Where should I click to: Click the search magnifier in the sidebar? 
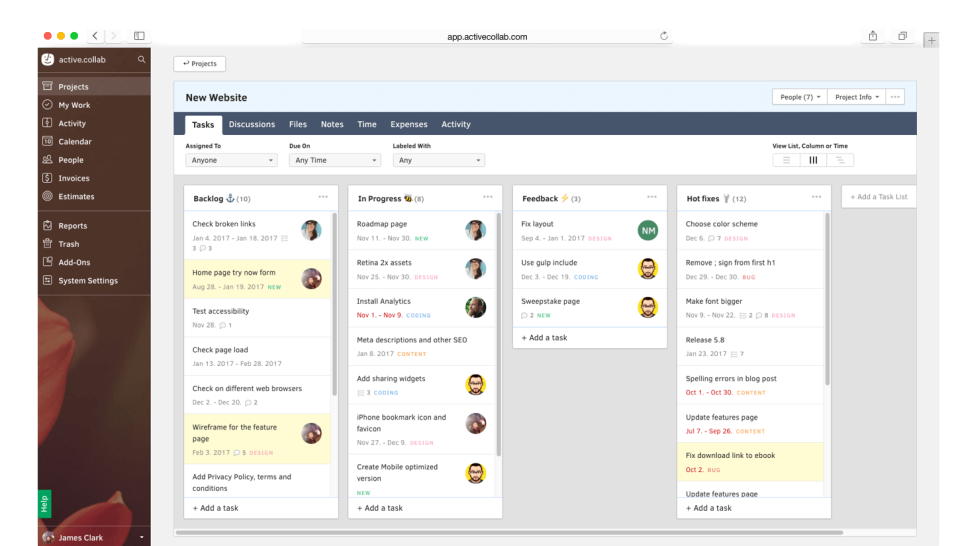point(141,60)
